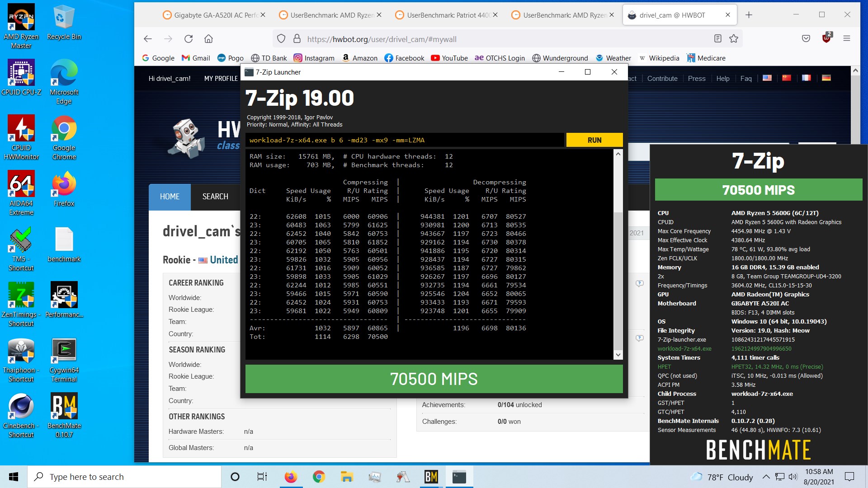The image size is (868, 488).
Task: Open File Explorer from taskbar
Action: click(x=347, y=477)
